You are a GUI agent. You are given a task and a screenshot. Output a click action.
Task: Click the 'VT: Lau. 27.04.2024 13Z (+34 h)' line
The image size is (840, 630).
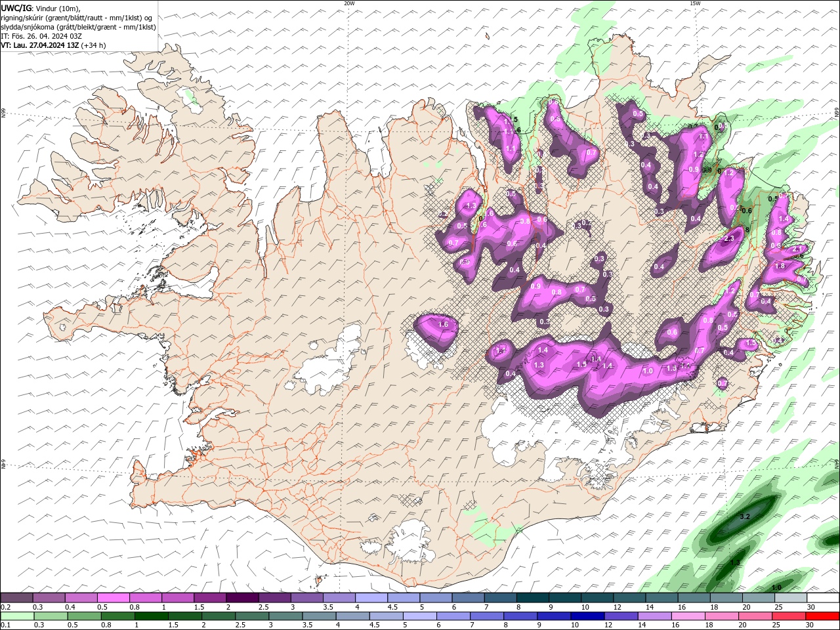coord(53,45)
